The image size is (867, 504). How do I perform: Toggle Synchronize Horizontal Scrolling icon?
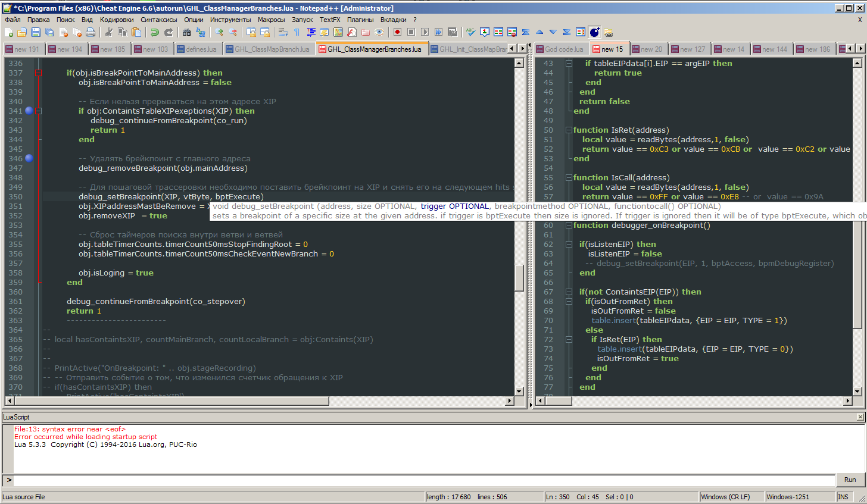click(265, 32)
